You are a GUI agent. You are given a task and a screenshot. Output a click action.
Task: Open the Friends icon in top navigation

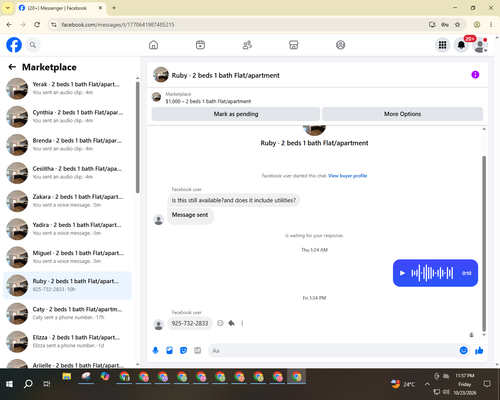click(x=247, y=45)
